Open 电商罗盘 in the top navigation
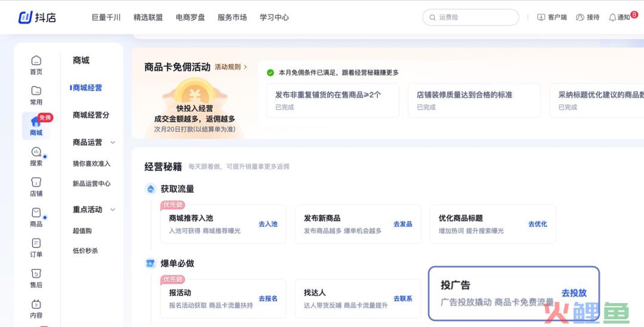Viewport: 644px width, 327px height. [x=190, y=17]
